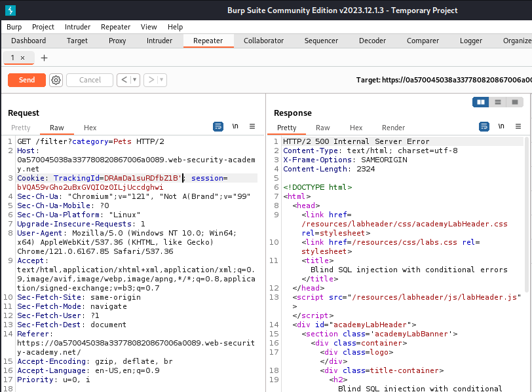Switch to the Target tab

coord(77,41)
